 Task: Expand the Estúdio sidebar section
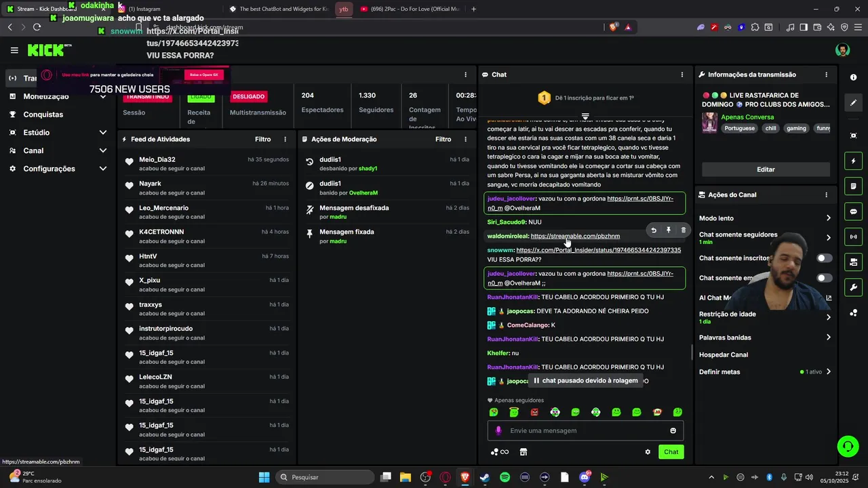tap(102, 132)
